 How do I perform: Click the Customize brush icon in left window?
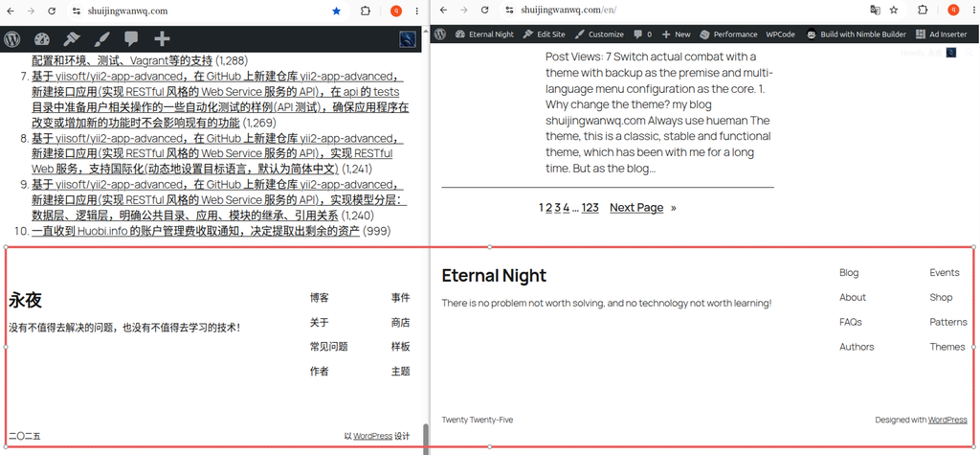point(101,39)
